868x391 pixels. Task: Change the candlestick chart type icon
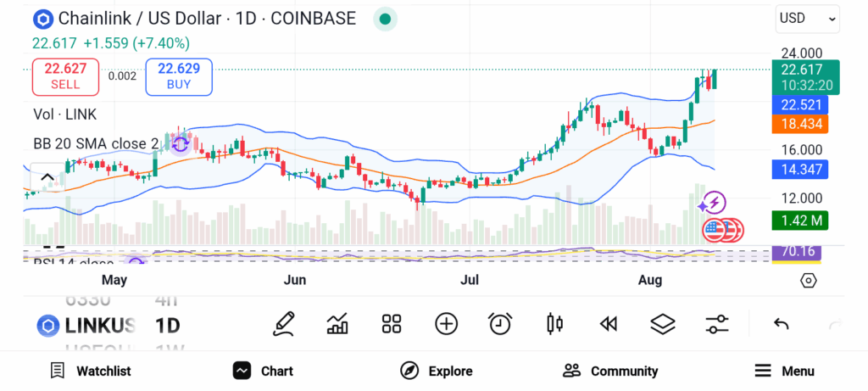click(x=555, y=323)
